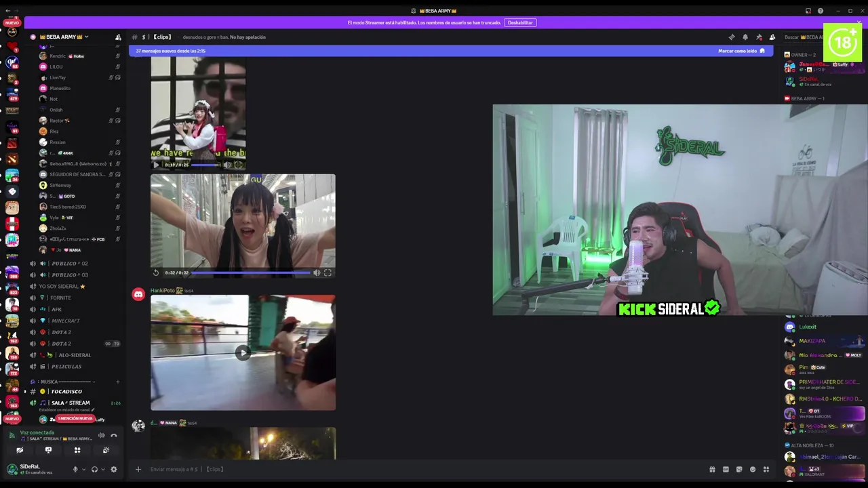868x488 pixels.
Task: Open the SiDeRaL user panel avatar
Action: [12, 469]
